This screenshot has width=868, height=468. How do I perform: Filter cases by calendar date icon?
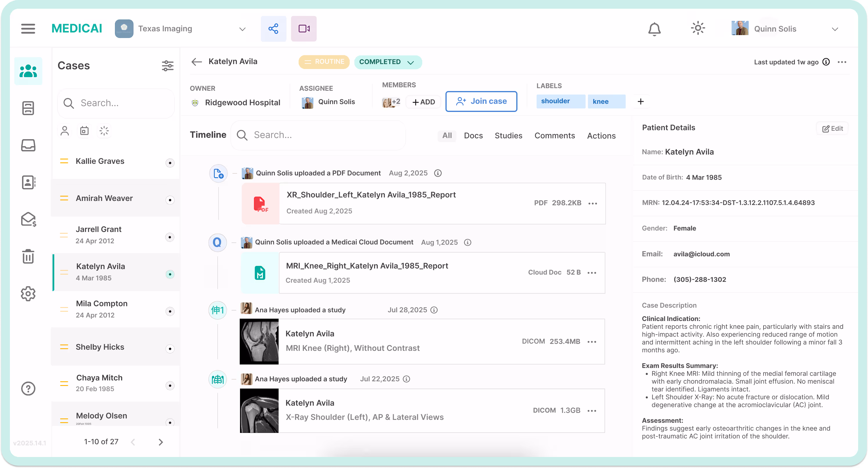tap(84, 131)
